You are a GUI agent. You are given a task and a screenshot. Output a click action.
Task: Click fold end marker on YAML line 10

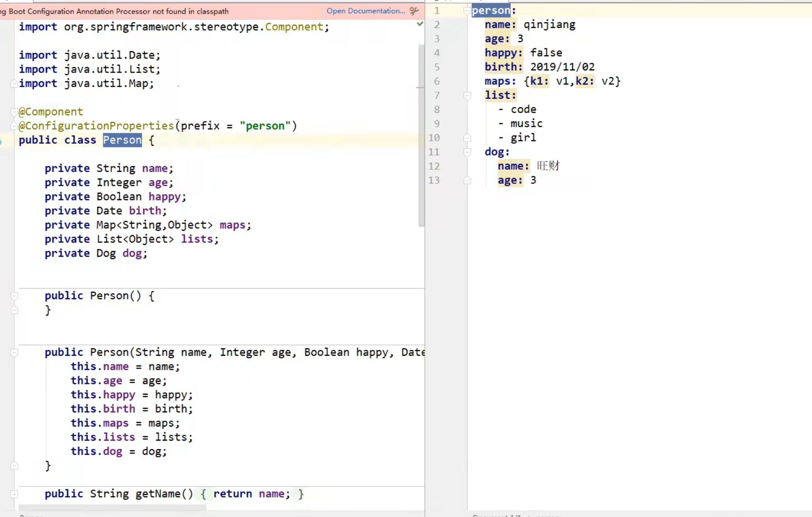[x=467, y=138]
